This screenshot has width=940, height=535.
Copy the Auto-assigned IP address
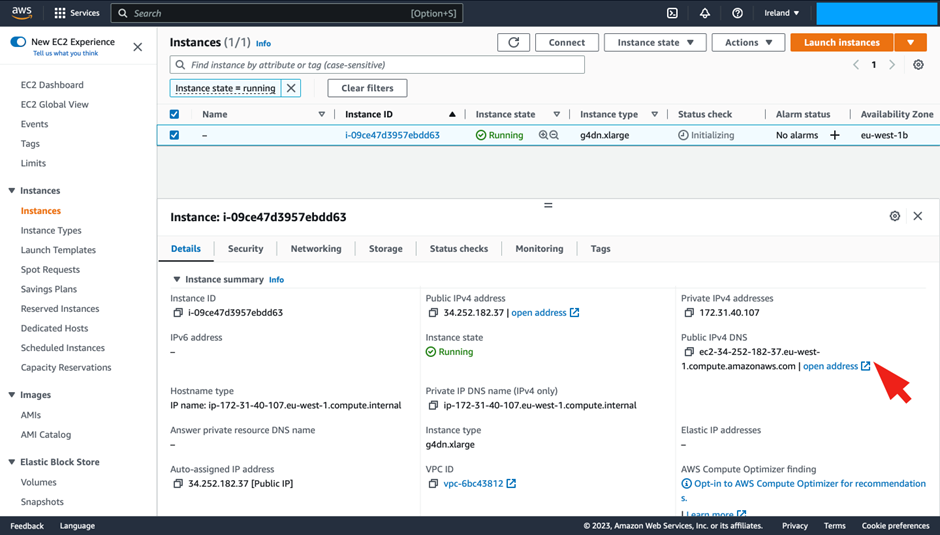tap(178, 483)
